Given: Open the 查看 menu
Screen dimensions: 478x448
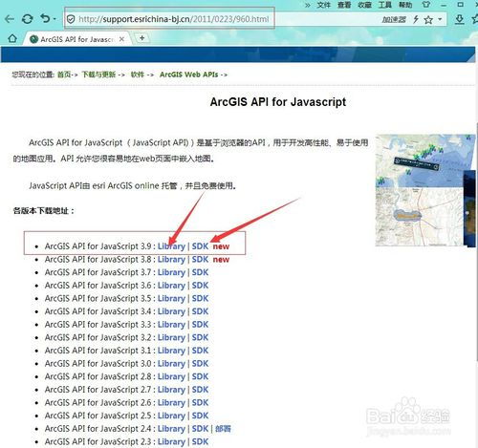Looking at the screenshot, I should pyautogui.click(x=344, y=5).
